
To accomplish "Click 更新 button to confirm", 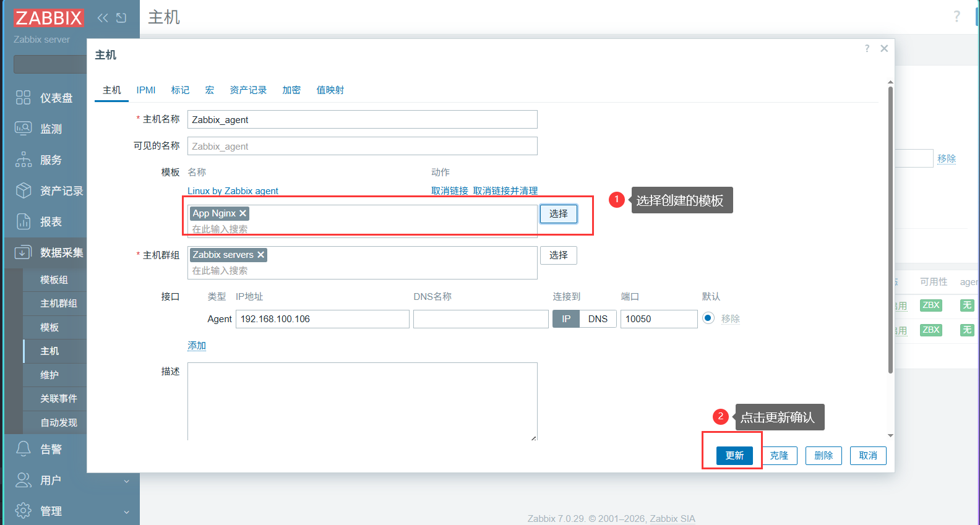I will pyautogui.click(x=734, y=456).
